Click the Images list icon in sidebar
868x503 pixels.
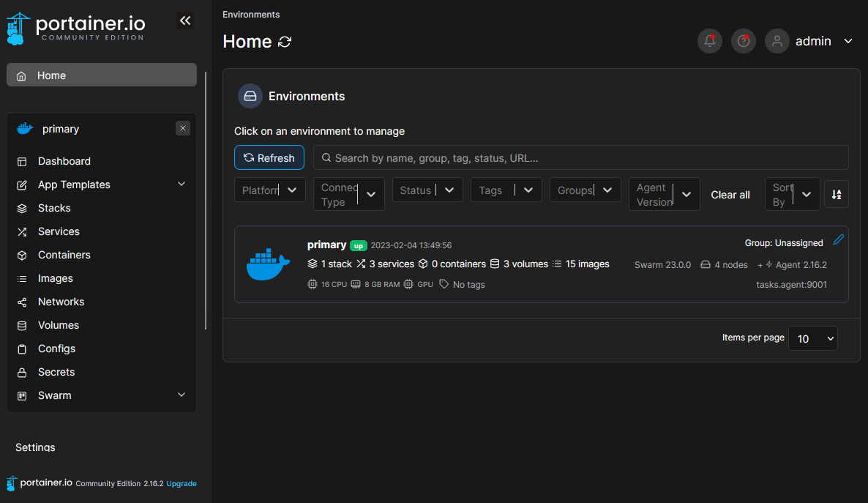point(22,279)
